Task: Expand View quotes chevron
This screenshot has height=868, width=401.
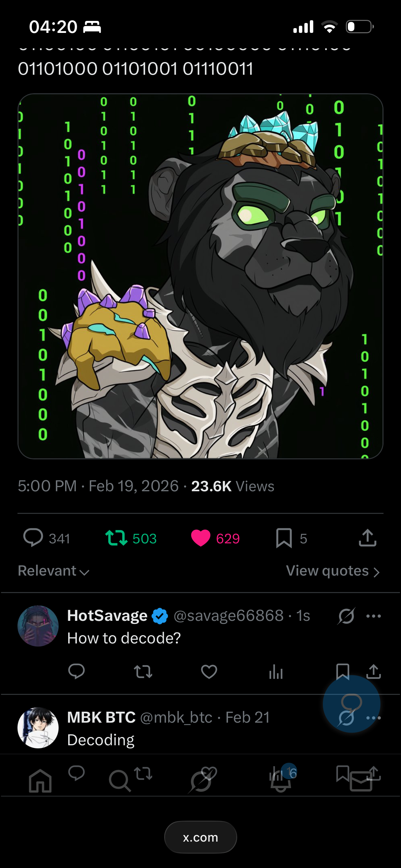Action: [376, 572]
